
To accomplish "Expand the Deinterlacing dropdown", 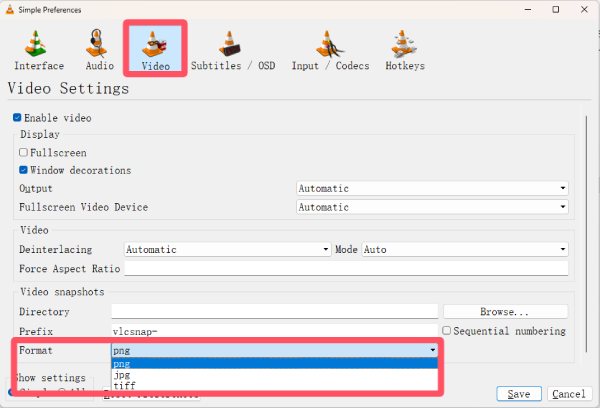I will tap(228, 250).
